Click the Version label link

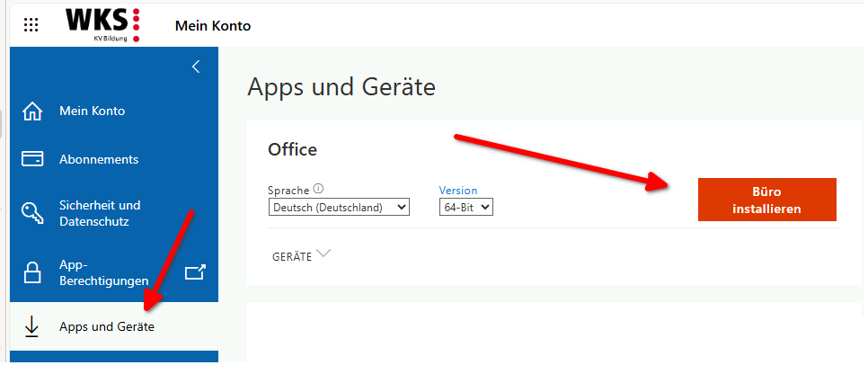pyautogui.click(x=457, y=191)
